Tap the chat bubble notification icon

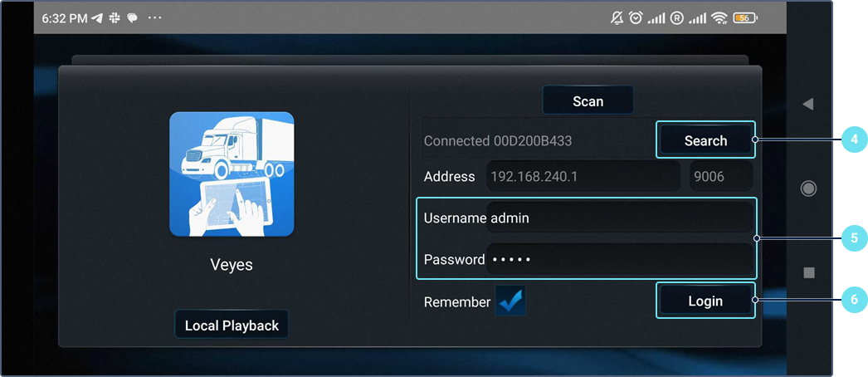pos(132,18)
